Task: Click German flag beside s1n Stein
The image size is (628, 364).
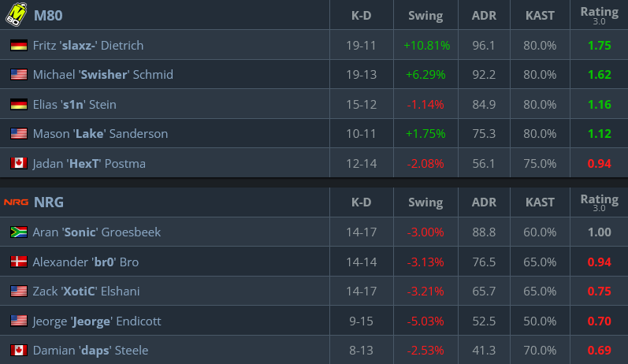Action: 18,104
